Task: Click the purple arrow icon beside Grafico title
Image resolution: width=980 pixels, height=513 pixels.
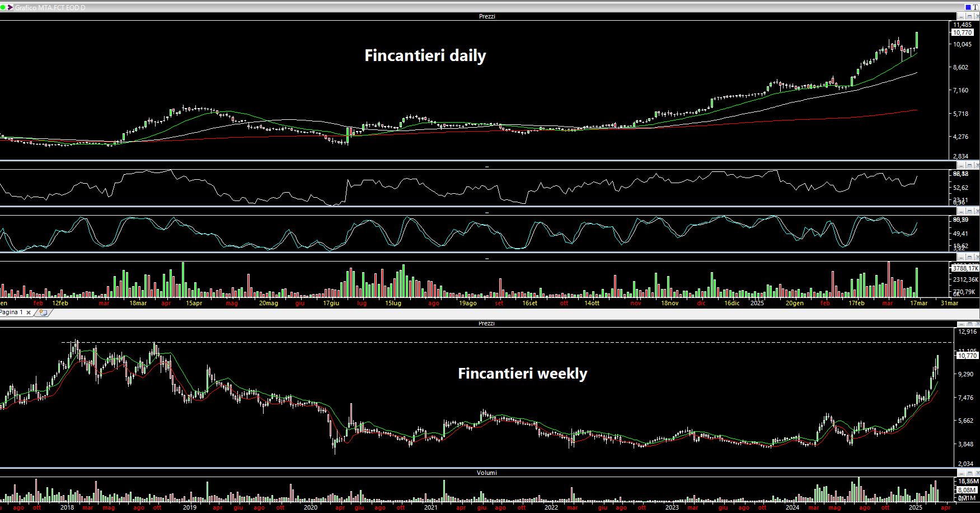Action: [x=10, y=7]
